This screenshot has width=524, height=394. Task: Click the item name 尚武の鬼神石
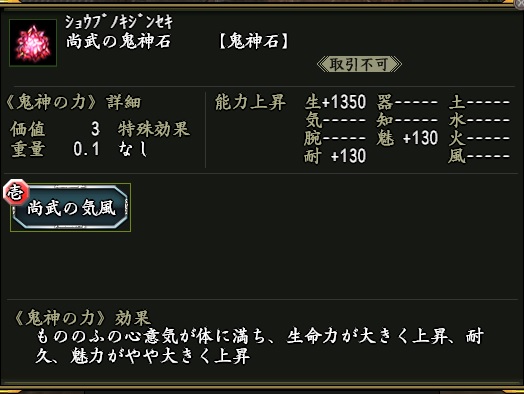118,41
